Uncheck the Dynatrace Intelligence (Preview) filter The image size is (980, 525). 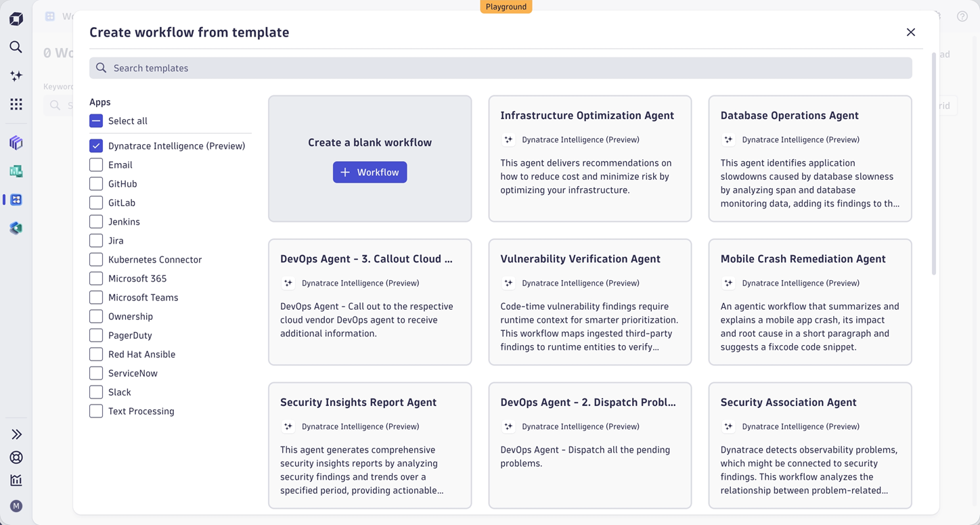(95, 145)
